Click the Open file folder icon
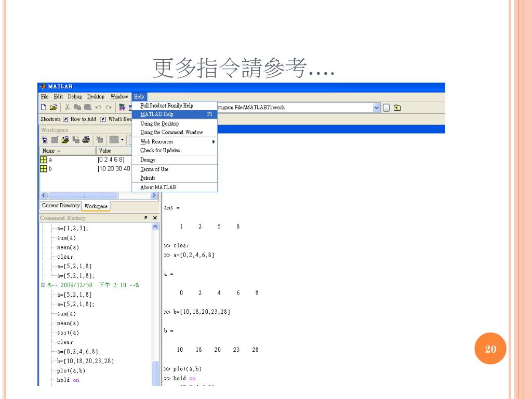 coord(54,107)
